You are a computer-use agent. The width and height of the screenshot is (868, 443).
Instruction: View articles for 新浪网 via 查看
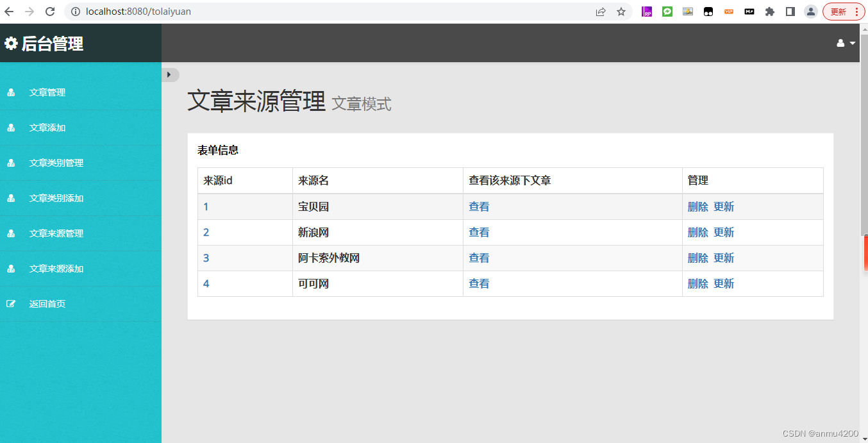point(479,232)
